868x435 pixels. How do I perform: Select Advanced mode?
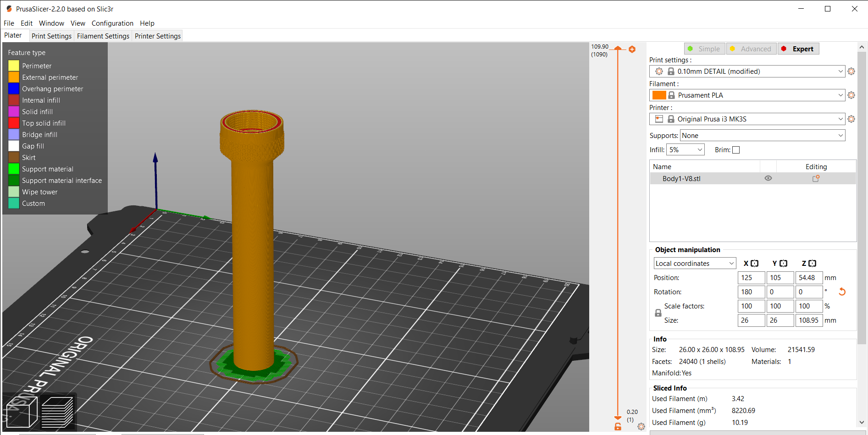pyautogui.click(x=752, y=49)
